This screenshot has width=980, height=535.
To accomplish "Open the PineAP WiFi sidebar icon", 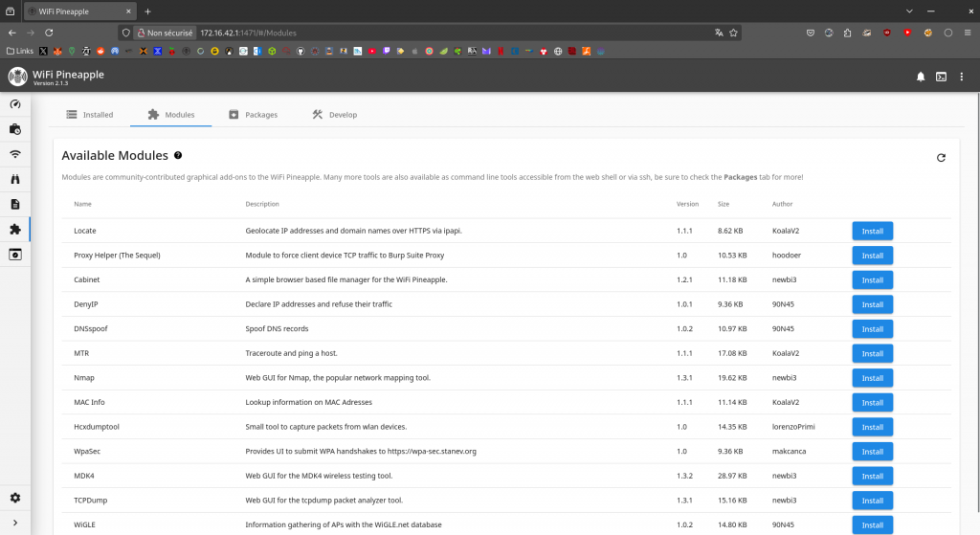I will tap(15, 154).
